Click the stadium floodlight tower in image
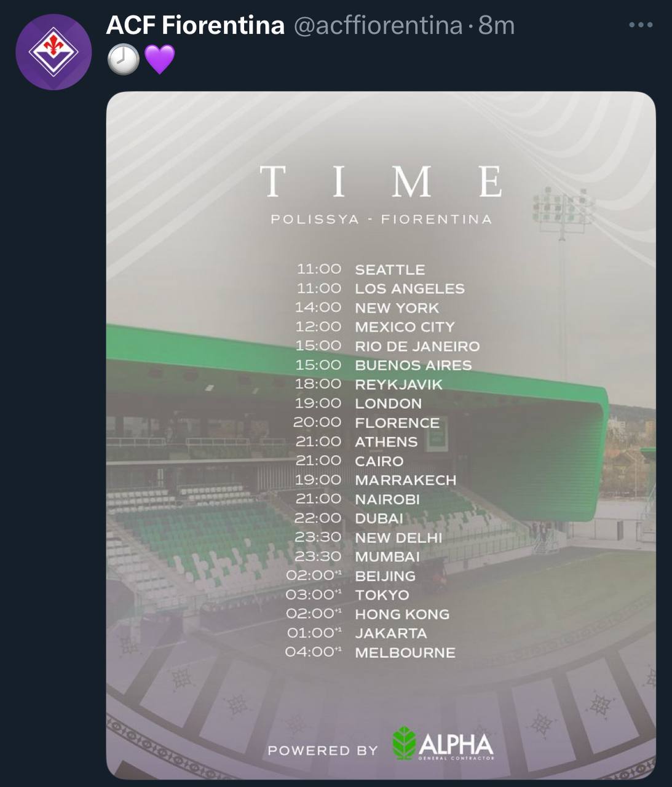The image size is (672, 787). pos(562,212)
